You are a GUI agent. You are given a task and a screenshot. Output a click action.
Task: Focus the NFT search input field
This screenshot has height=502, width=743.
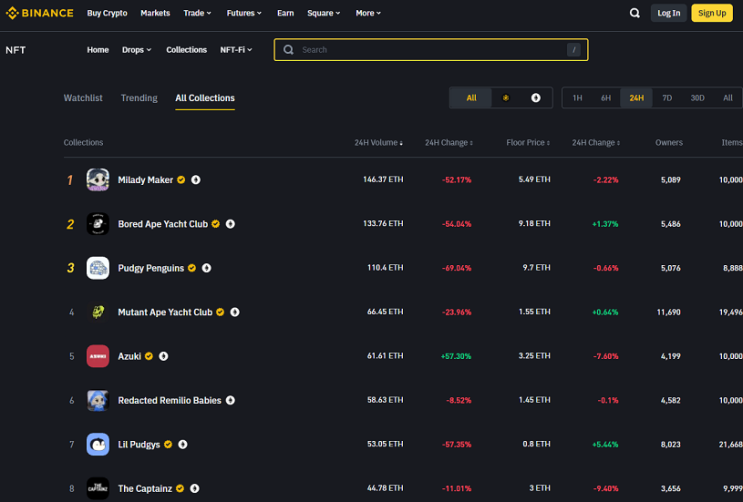tap(431, 50)
